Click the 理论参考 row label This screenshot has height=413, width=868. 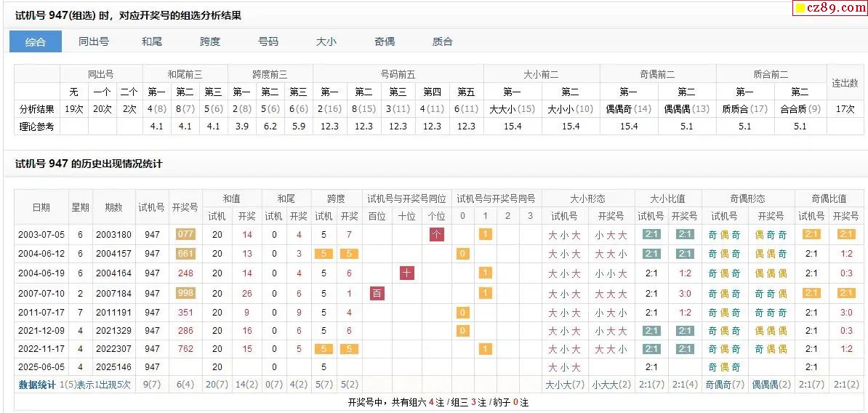(x=37, y=127)
